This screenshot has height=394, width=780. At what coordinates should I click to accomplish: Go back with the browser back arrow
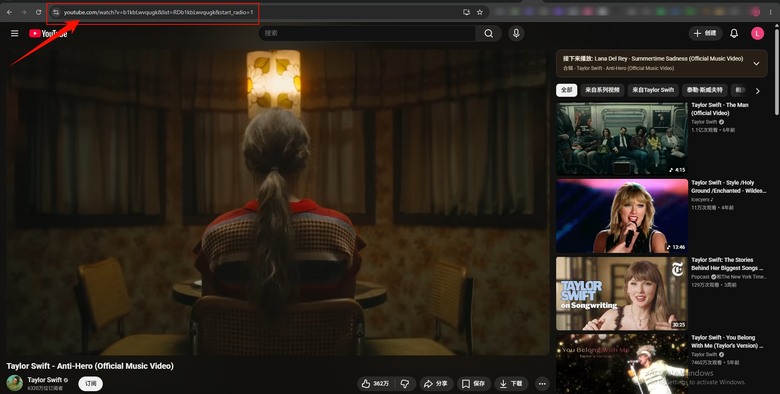9,12
